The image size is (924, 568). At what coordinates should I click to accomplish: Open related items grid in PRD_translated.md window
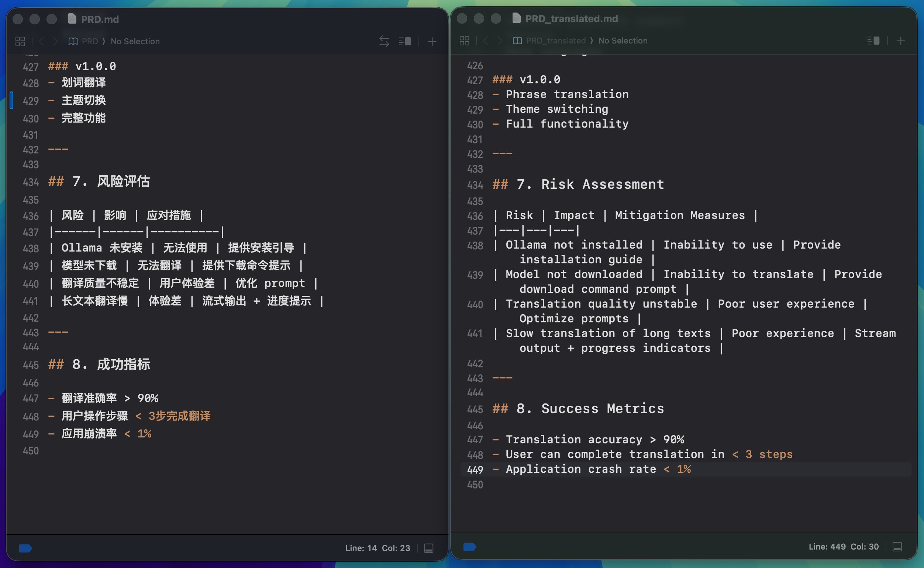[x=465, y=41]
